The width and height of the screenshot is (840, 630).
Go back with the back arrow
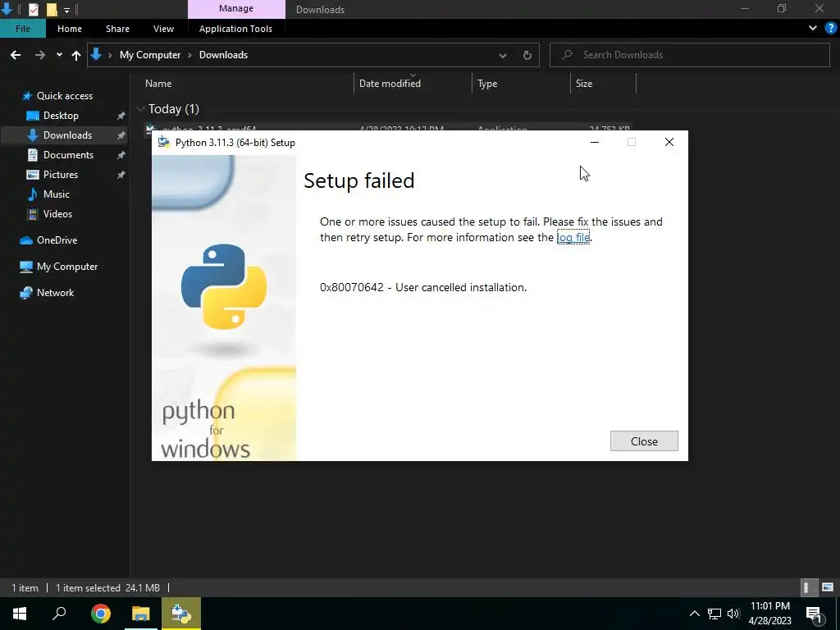pyautogui.click(x=16, y=55)
